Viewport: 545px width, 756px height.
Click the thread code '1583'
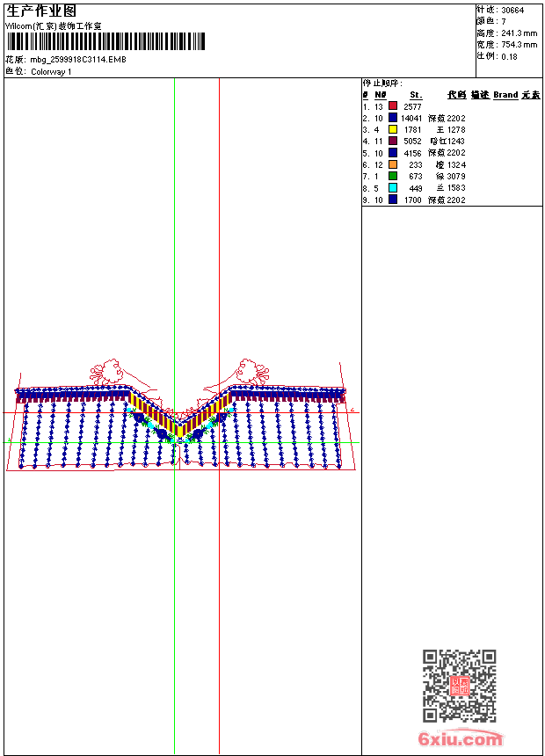(456, 188)
